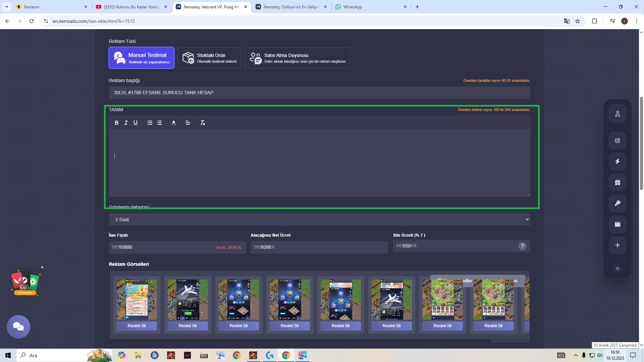Open the Chrome extensions puzzle icon

tap(594, 21)
